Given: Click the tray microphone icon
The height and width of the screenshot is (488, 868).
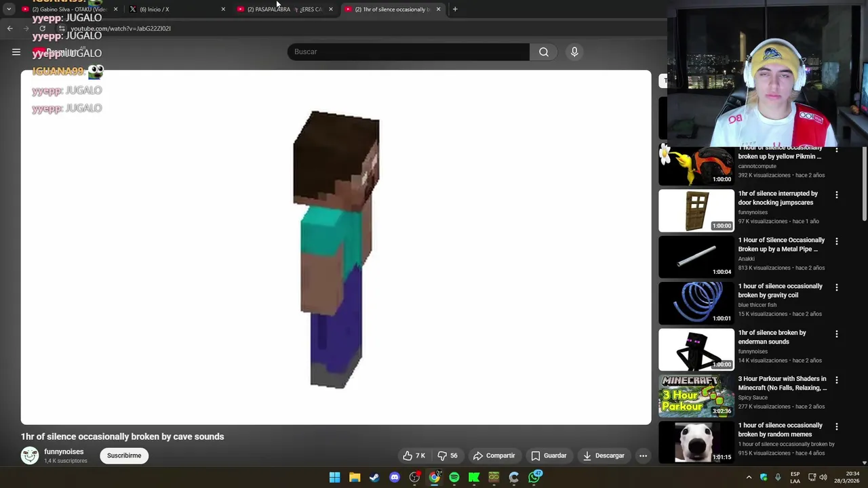Looking at the screenshot, I should click(778, 477).
